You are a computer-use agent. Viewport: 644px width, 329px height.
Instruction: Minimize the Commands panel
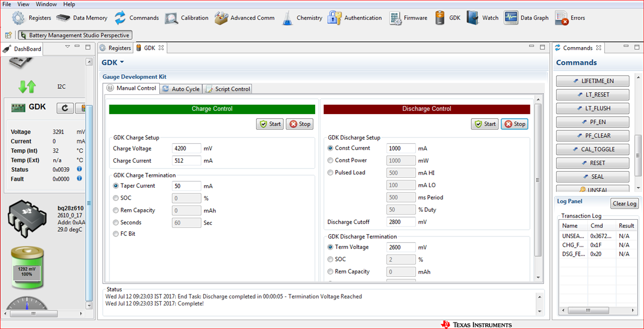click(626, 47)
